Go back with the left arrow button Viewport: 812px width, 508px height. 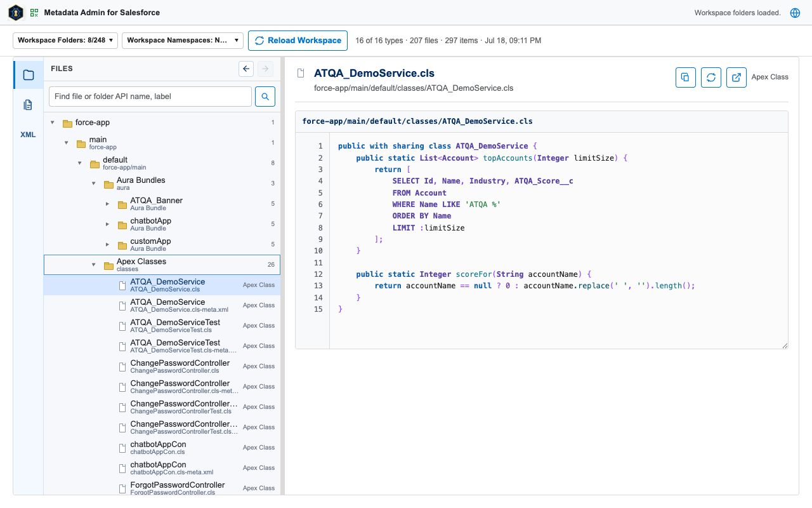click(246, 69)
